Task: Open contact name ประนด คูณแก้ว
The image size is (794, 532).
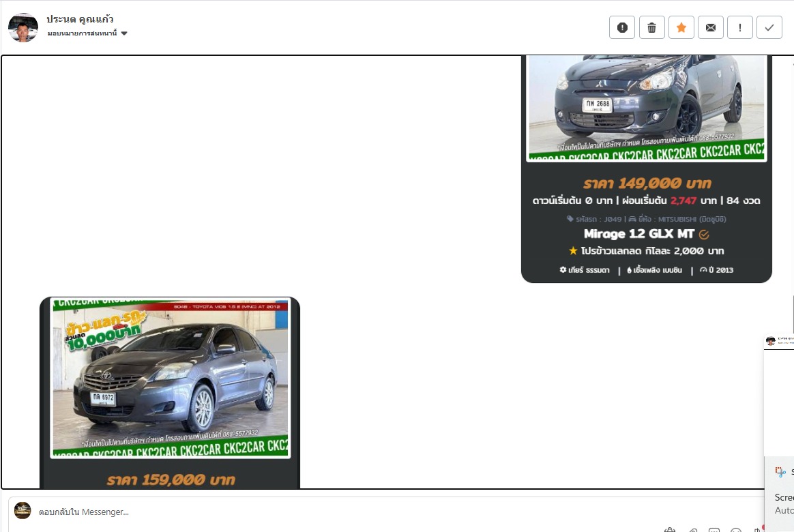Action: click(x=80, y=19)
